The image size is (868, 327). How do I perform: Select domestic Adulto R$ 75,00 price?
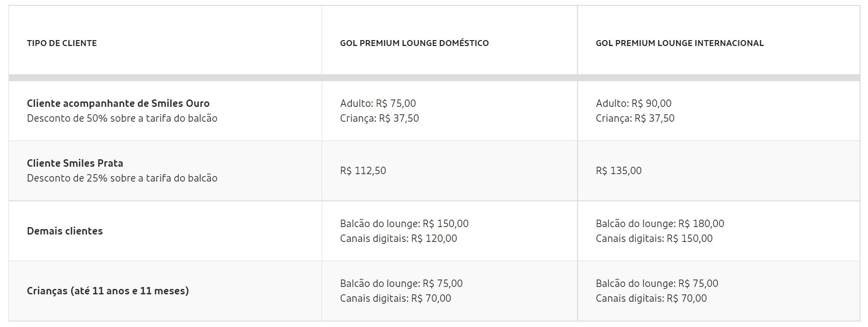pyautogui.click(x=378, y=103)
